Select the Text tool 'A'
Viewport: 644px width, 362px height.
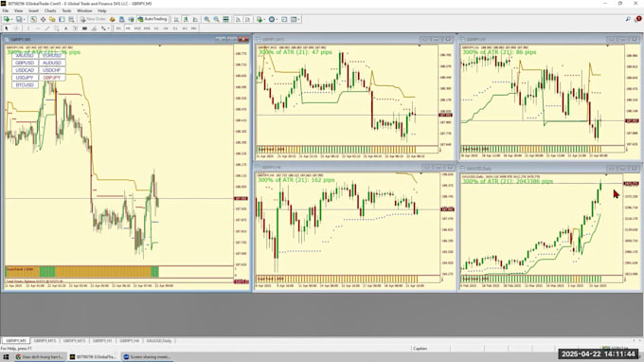pos(65,28)
